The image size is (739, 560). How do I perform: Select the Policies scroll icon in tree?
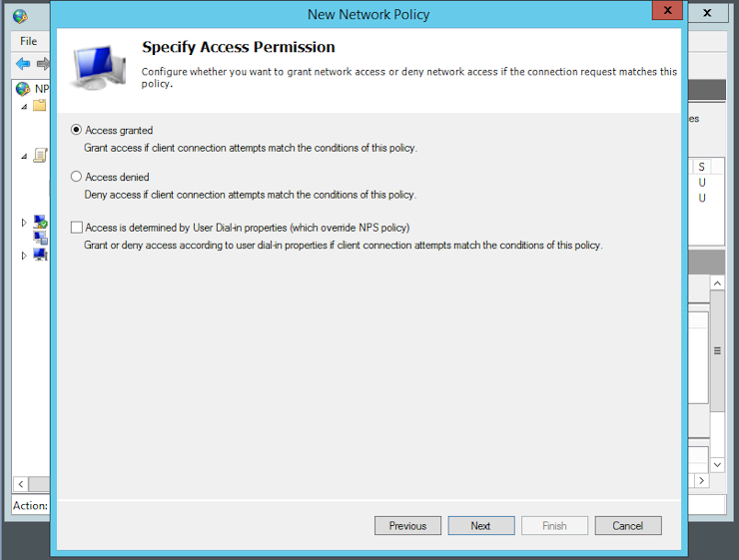coord(40,155)
